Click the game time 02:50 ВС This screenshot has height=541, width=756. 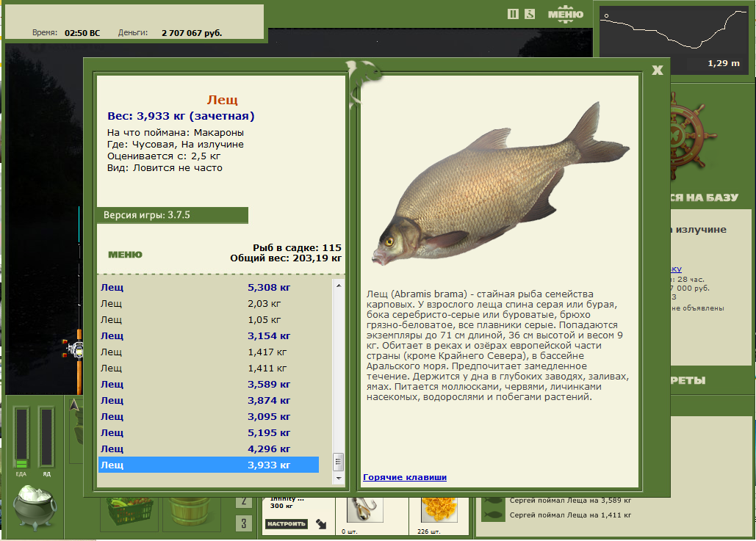(82, 33)
